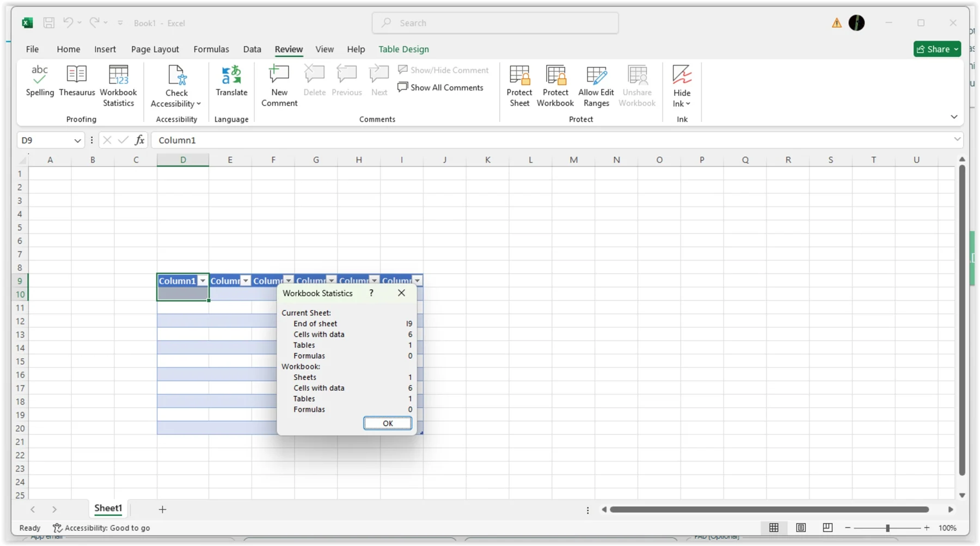Screen dimensions: 980x546
Task: Click the Save icon in title bar
Action: pos(49,23)
